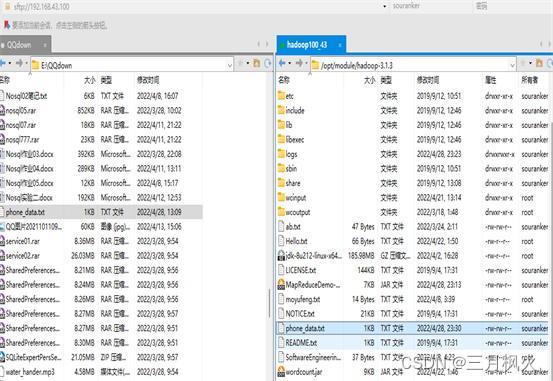The image size is (553, 381).
Task: Click the red bookmark add-session icon
Action: 7,25
